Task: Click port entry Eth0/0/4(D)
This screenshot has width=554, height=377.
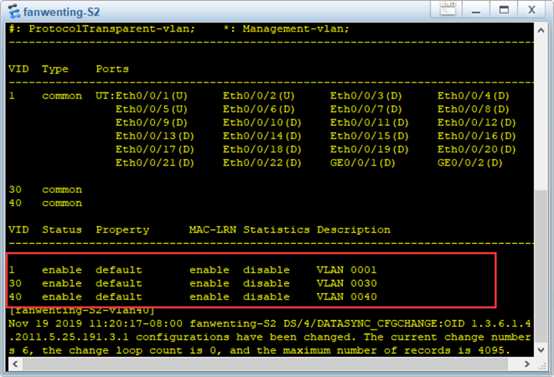Action: click(x=473, y=96)
